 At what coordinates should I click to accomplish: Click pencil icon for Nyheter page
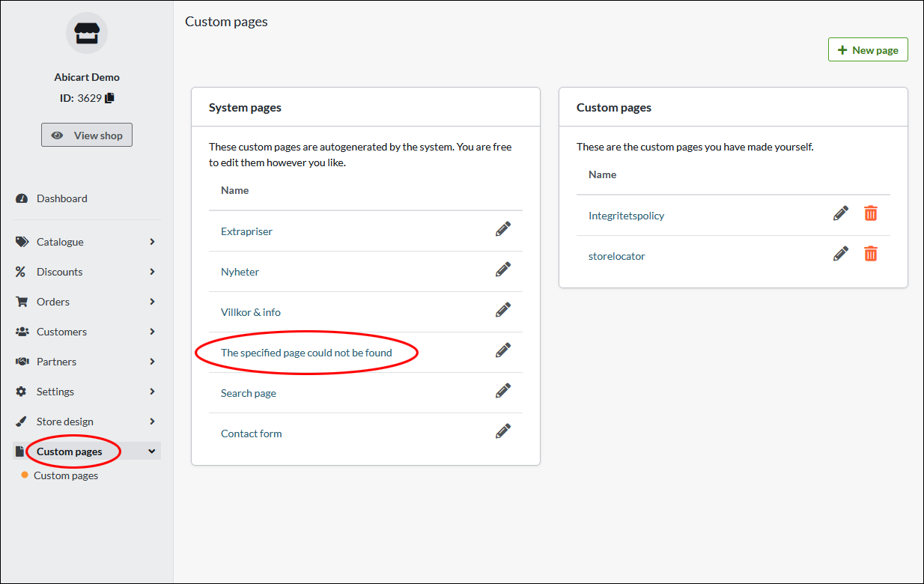tap(503, 270)
